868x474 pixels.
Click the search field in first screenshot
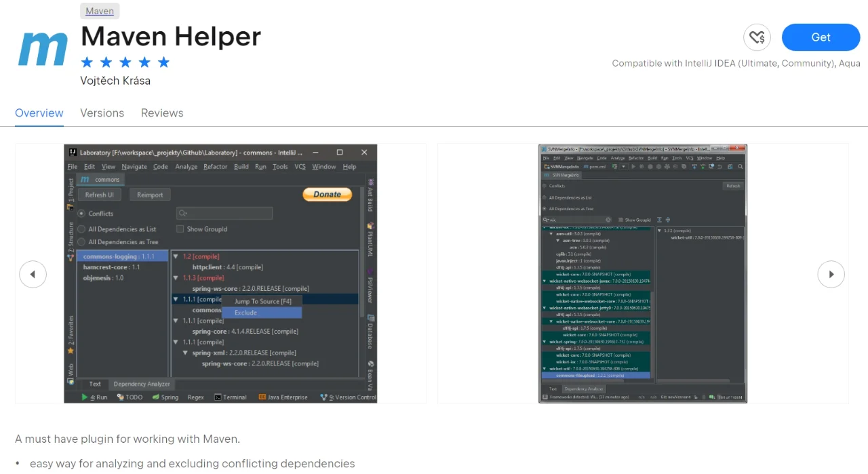tap(224, 214)
